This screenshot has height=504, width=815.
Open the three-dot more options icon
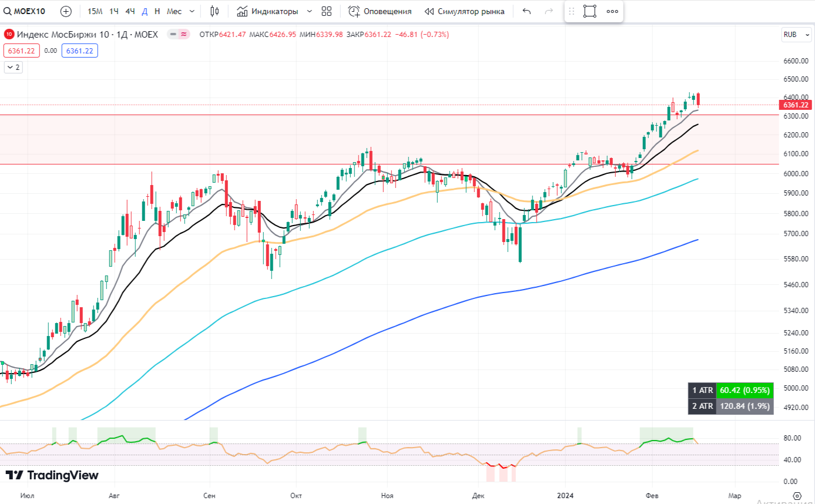tap(612, 11)
